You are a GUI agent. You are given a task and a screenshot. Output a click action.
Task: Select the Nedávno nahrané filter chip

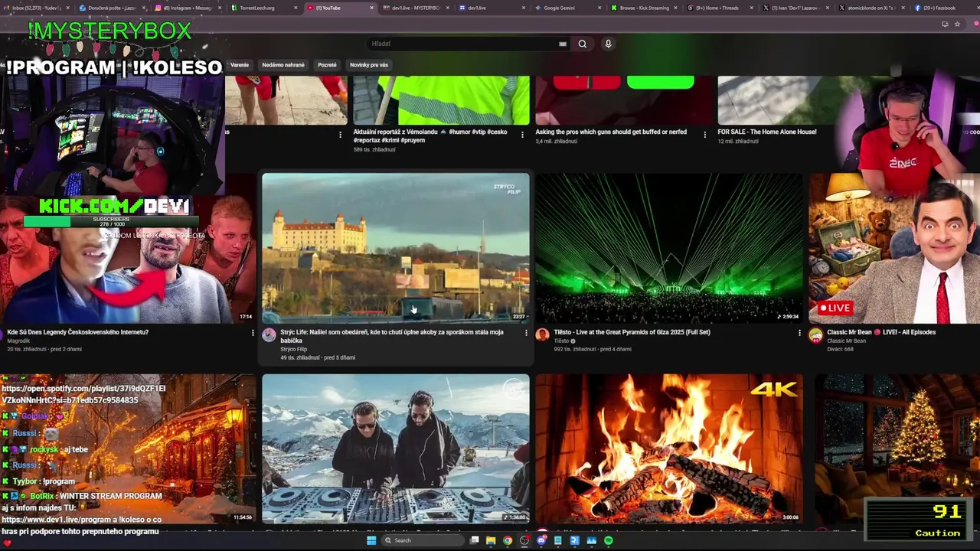(283, 65)
